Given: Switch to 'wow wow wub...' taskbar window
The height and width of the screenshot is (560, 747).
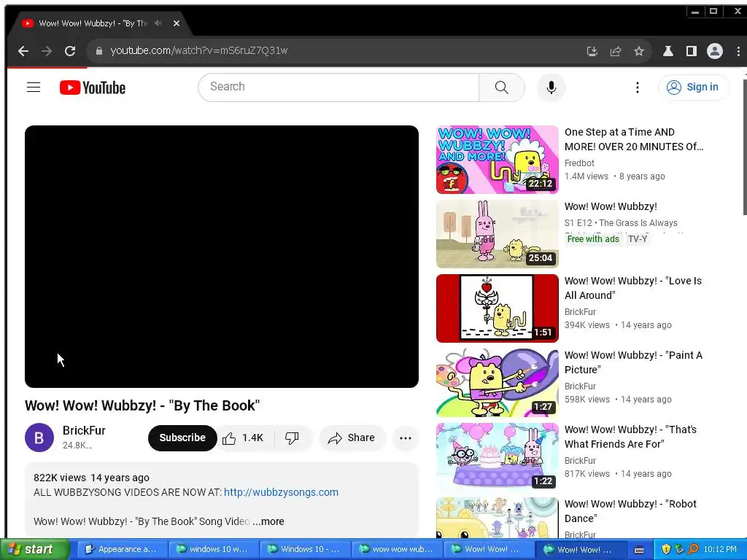Looking at the screenshot, I should [398, 550].
